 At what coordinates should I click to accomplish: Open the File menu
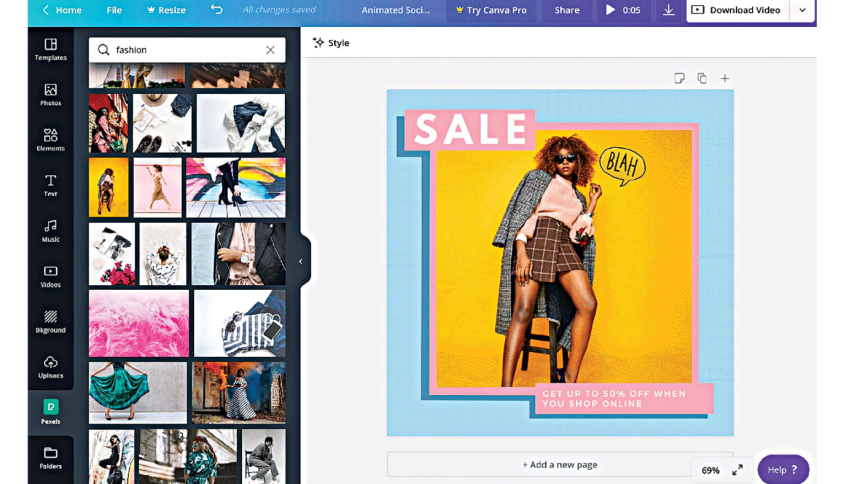coord(114,10)
